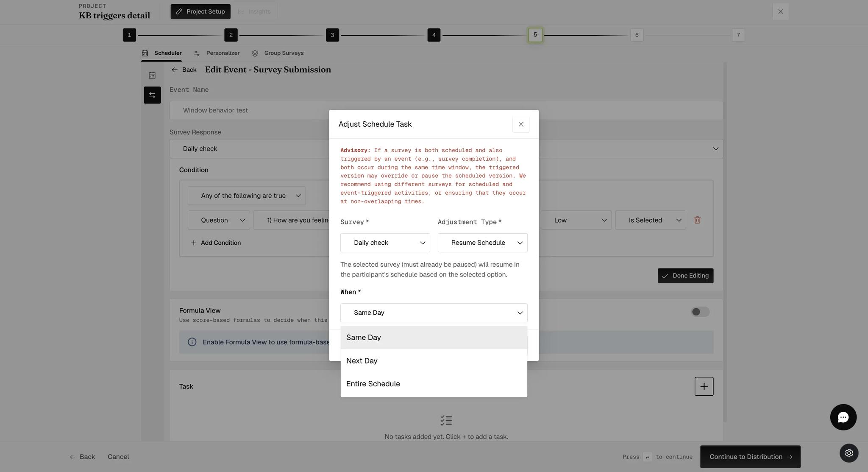Choose Next Day option
The width and height of the screenshot is (868, 472).
pyautogui.click(x=434, y=361)
